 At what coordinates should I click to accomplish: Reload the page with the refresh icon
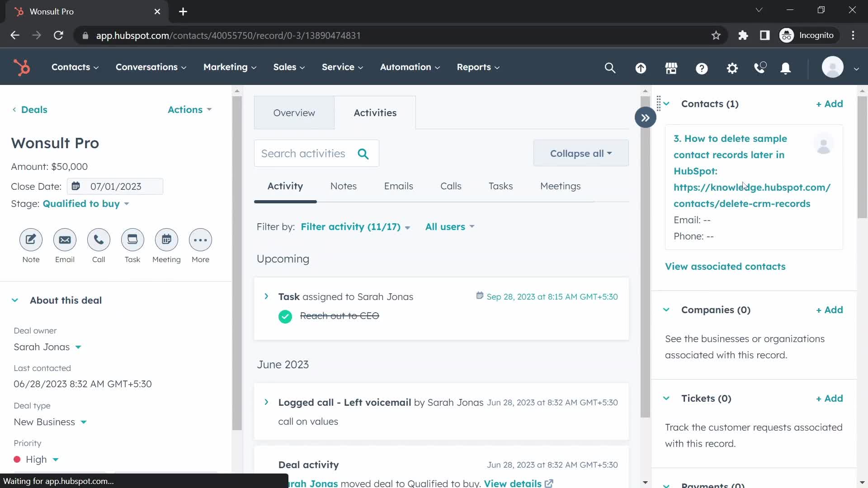(58, 35)
